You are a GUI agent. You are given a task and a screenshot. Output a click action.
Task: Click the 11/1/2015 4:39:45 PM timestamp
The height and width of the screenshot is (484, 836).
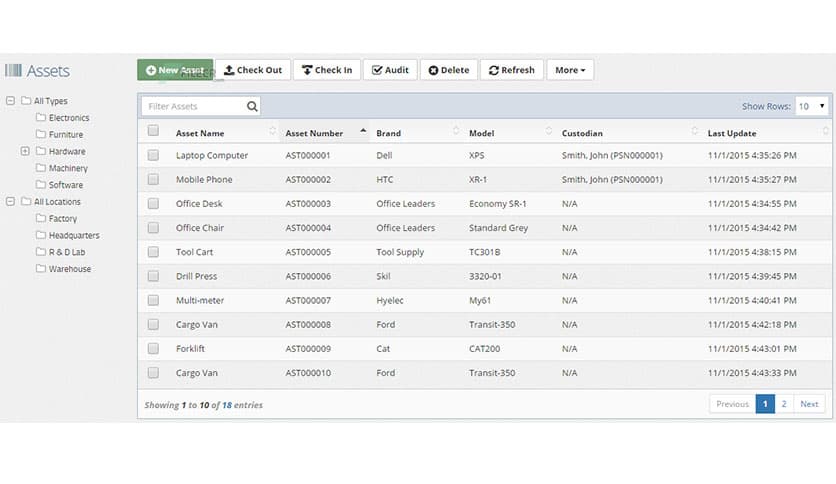[x=752, y=276]
